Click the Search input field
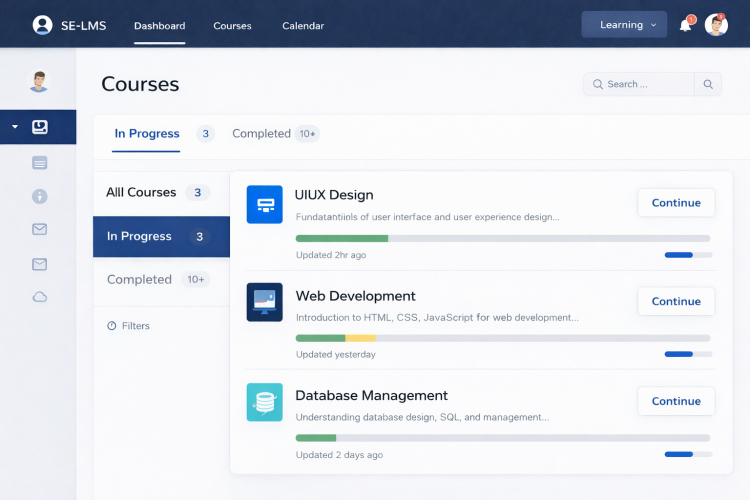 (639, 84)
